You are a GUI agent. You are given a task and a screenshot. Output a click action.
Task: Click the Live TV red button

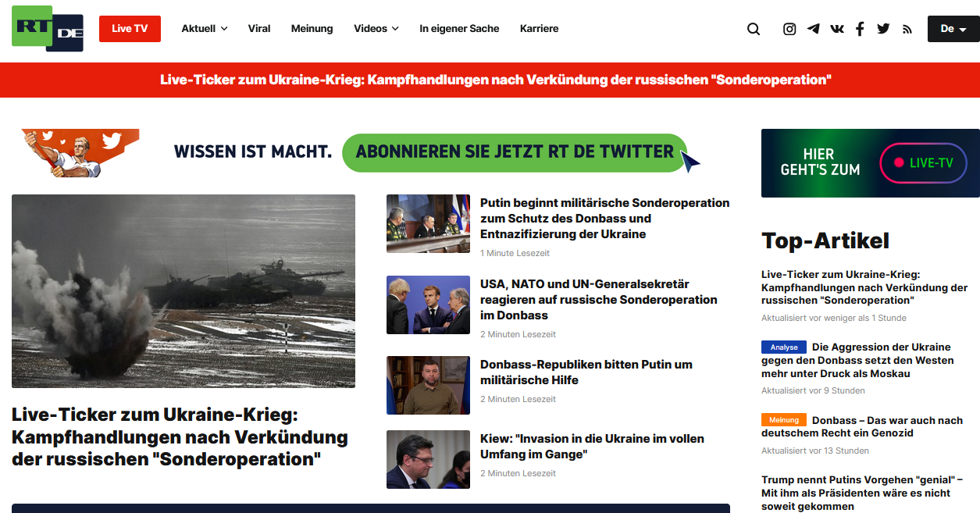pyautogui.click(x=130, y=29)
